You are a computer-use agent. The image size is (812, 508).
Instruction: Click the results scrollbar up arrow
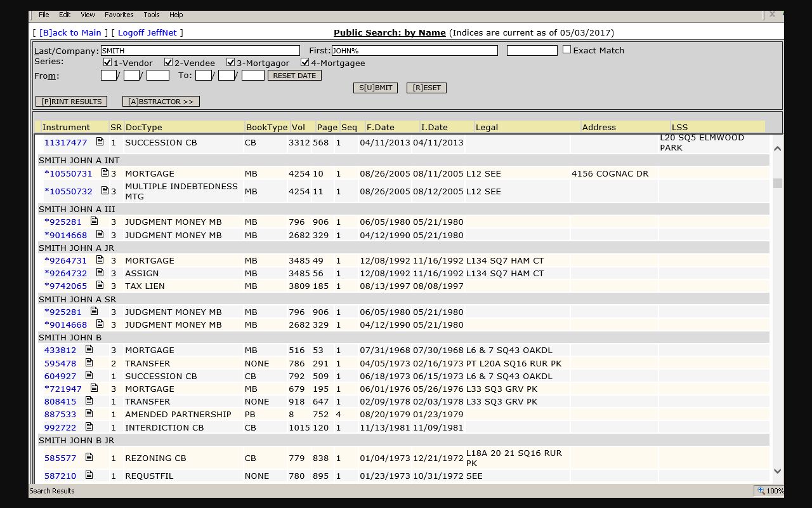[x=778, y=148]
